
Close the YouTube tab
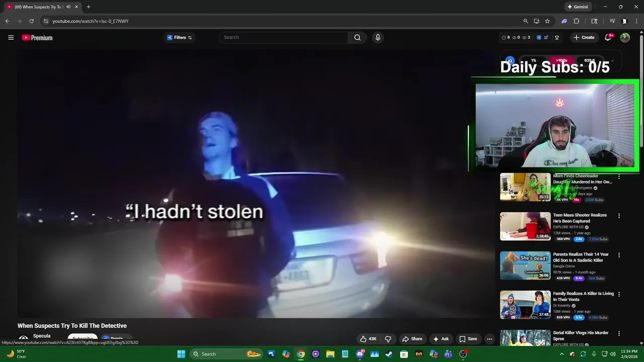76,7
